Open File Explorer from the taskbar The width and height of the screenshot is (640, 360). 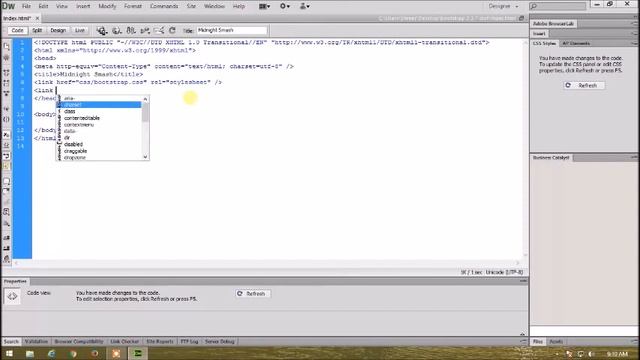click(30, 353)
